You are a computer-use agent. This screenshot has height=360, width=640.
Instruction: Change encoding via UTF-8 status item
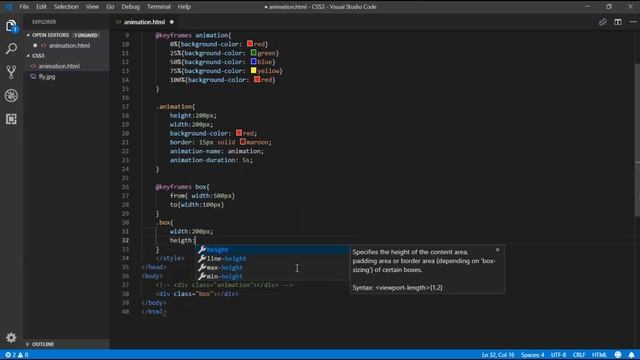[558, 355]
